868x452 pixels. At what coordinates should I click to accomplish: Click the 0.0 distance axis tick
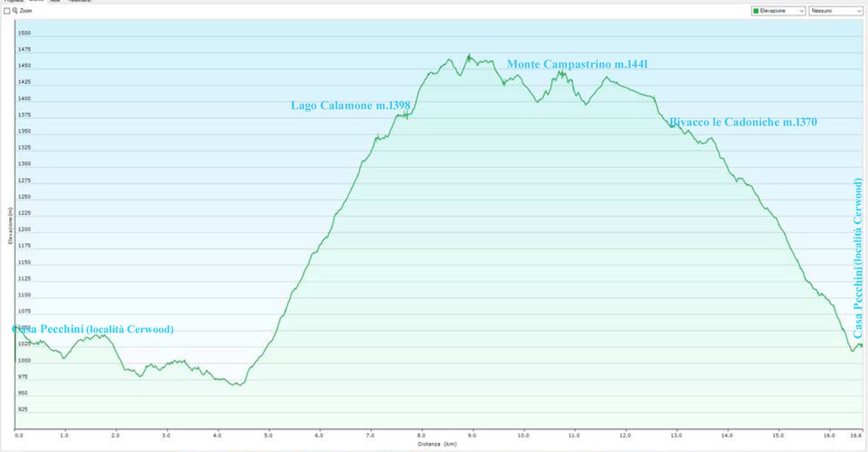pos(19,435)
